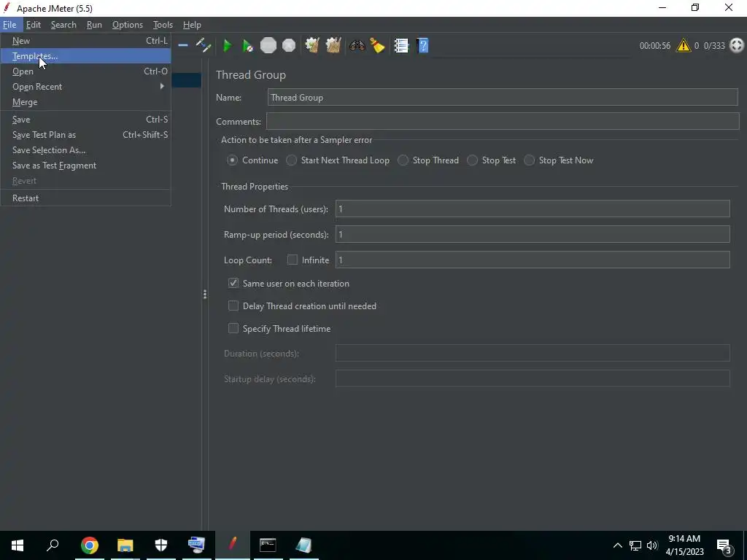Screen dimensions: 747x560
Task: Click the large gray Stop octagon icon
Action: click(268, 46)
